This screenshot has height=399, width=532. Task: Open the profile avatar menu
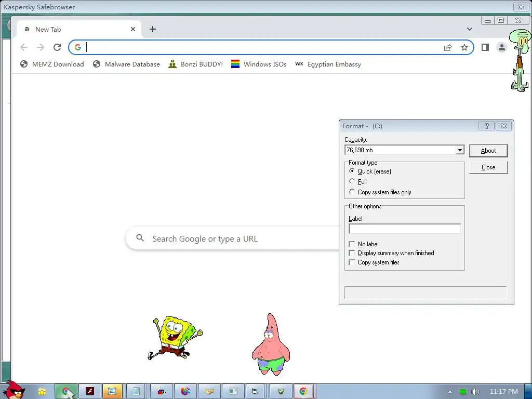point(502,47)
